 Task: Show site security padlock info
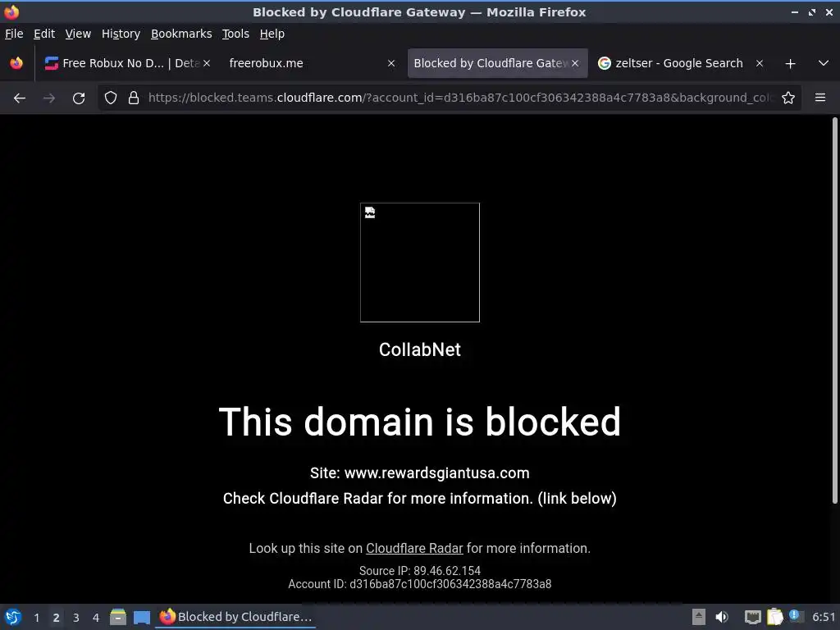click(134, 98)
